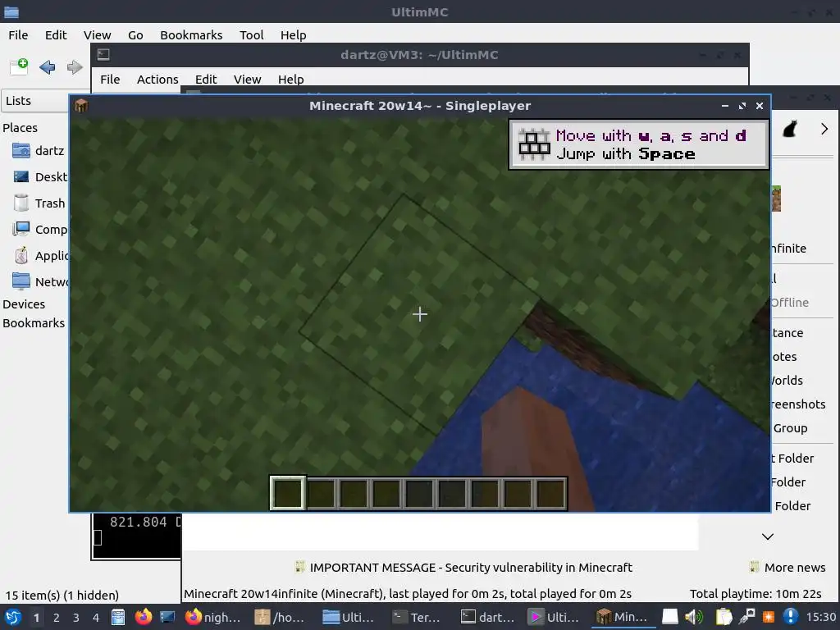Open the terminal's Edit menu

tap(206, 80)
